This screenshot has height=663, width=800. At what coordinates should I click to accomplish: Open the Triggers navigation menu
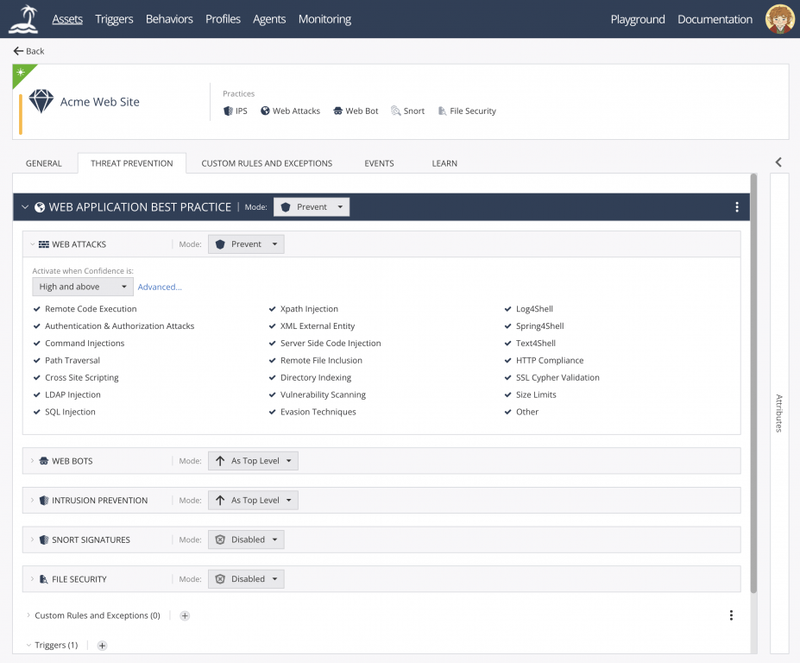(114, 19)
